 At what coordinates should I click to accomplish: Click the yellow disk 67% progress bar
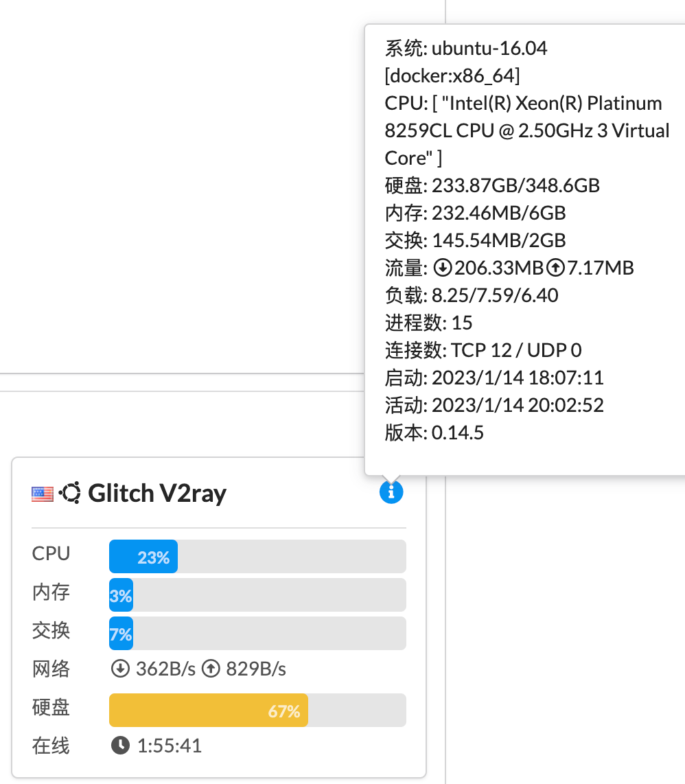[x=257, y=710]
